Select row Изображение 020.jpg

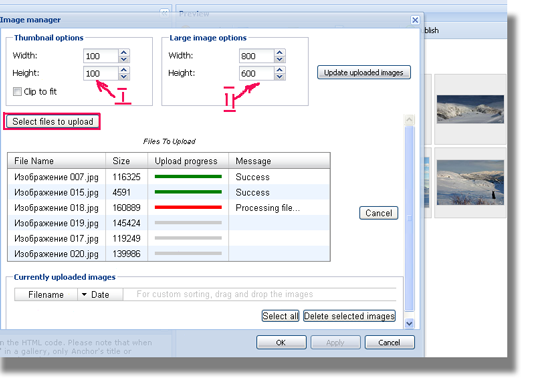tap(169, 253)
